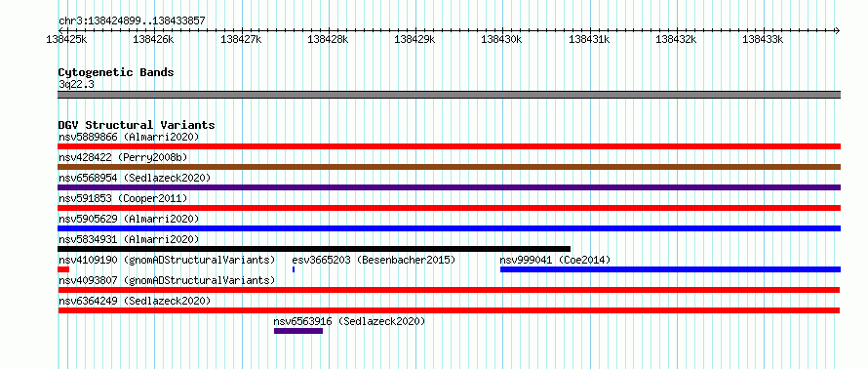Click the 138431k ruler position

coord(589,39)
